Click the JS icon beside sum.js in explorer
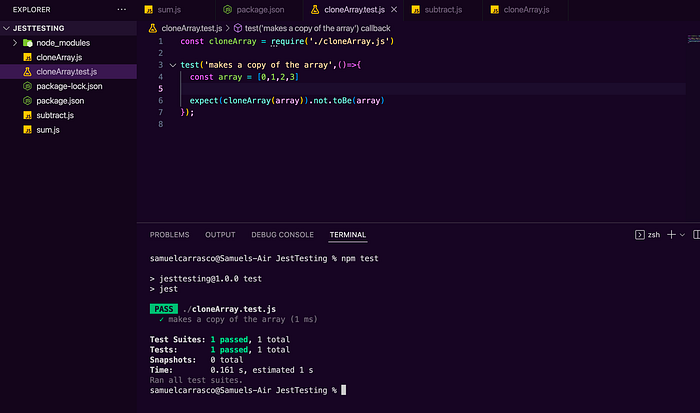700x413 pixels. coord(28,130)
